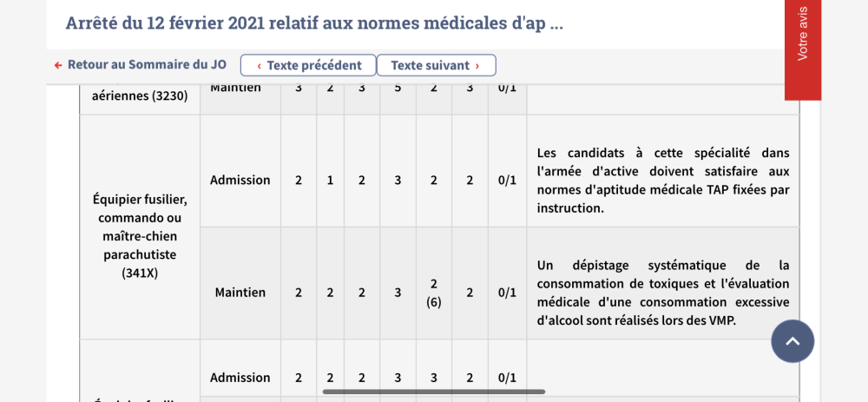Go to "Texte précédent"

[308, 65]
